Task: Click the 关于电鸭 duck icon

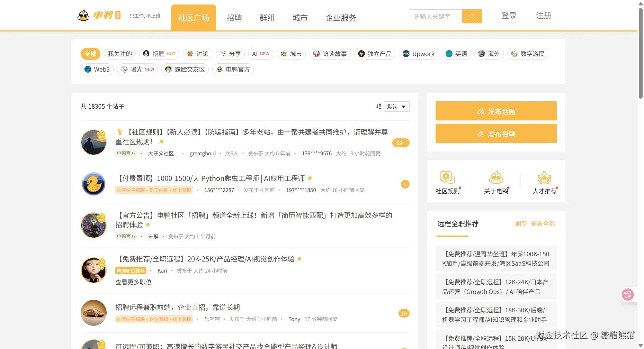Action: [496, 177]
